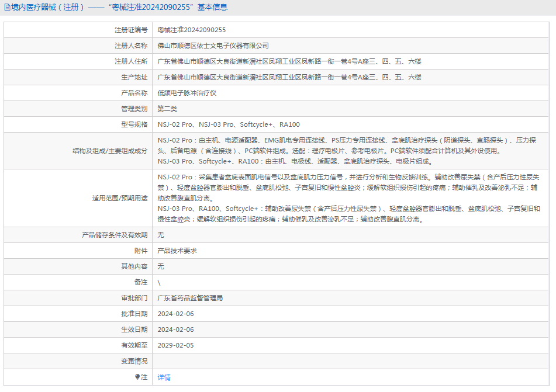Click product name 低频电子脉冲治疗仪
Viewport: 556px width, 392px height.
point(187,93)
